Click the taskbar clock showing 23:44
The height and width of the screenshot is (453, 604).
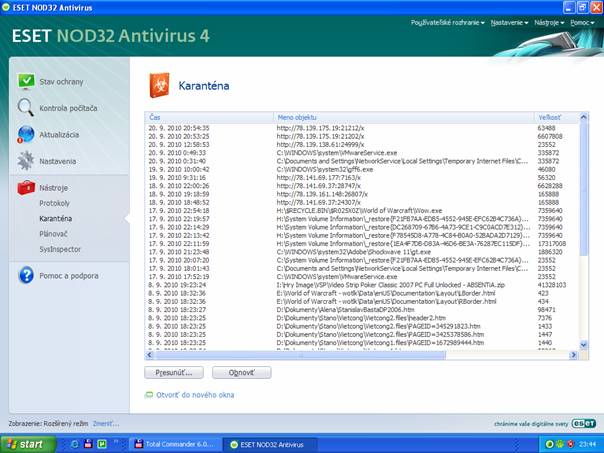click(x=589, y=444)
